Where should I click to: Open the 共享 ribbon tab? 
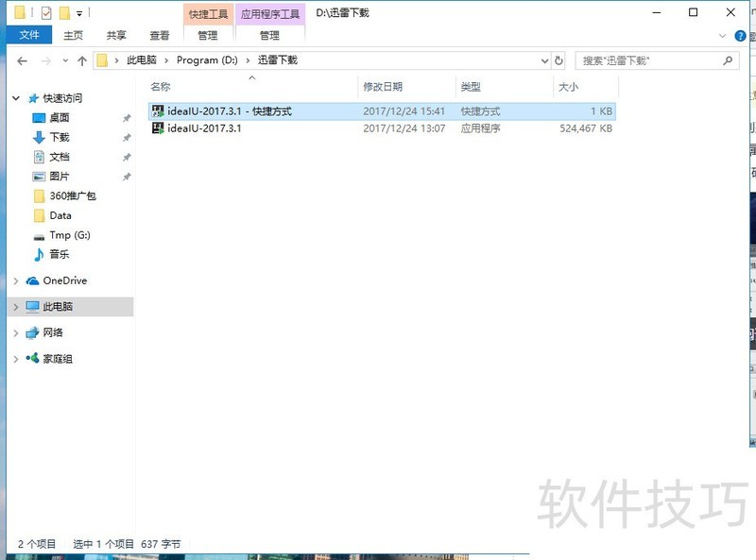(116, 35)
